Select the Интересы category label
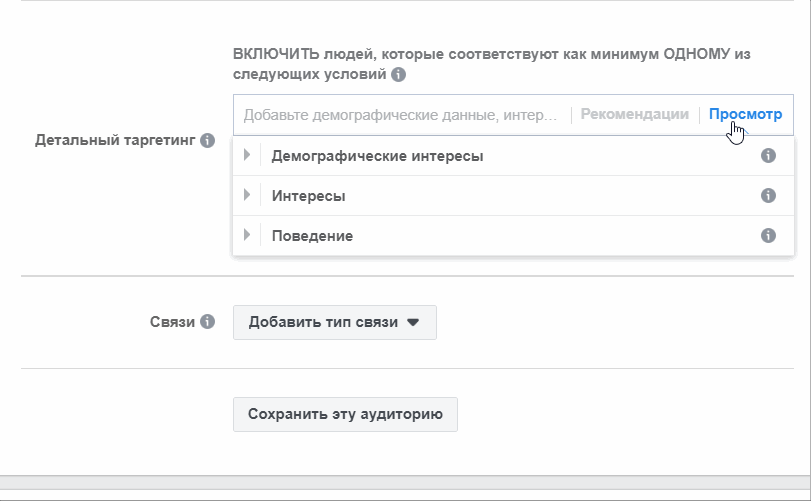 click(308, 197)
